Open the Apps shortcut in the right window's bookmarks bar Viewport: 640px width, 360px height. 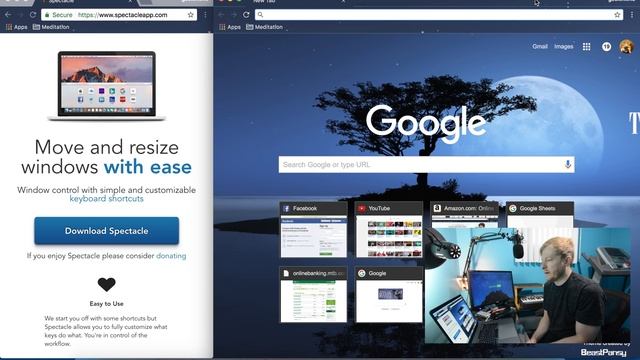(230, 27)
